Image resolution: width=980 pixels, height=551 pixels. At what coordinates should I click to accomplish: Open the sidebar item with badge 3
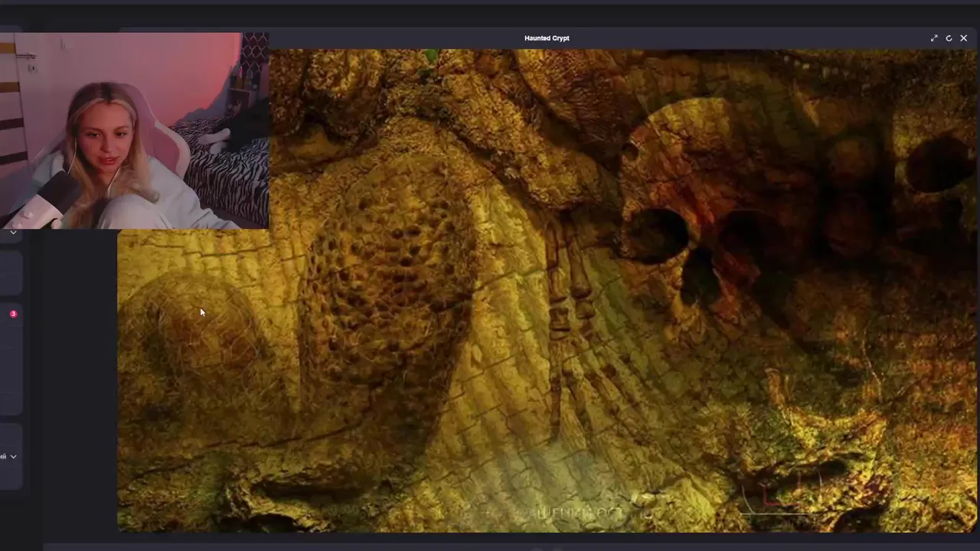click(13, 314)
